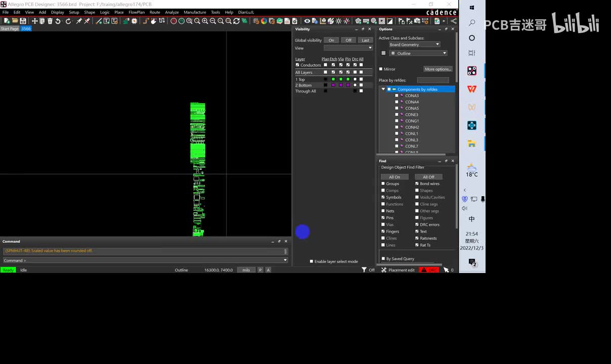This screenshot has height=364, width=611.
Task: Refresh the view with the circular arrows icon
Action: click(x=236, y=21)
